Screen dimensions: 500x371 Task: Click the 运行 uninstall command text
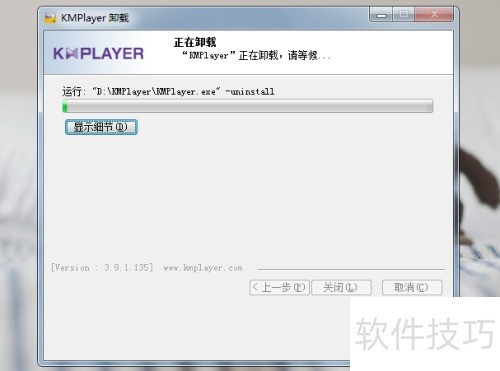coord(168,91)
